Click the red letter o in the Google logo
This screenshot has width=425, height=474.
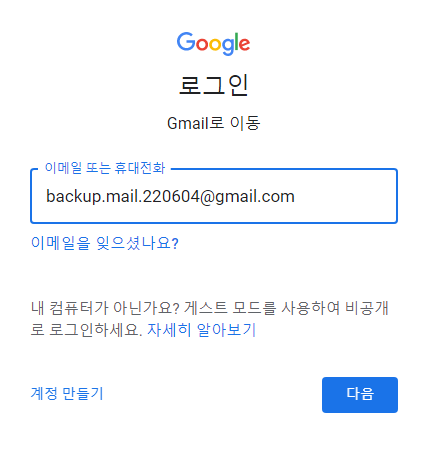click(202, 44)
